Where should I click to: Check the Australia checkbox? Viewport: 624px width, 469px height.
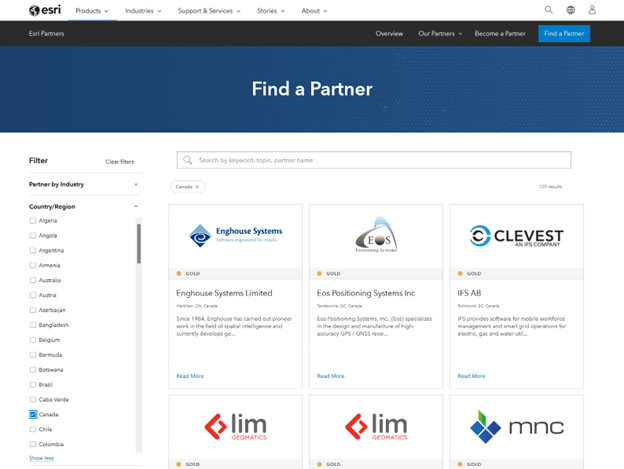click(x=33, y=280)
